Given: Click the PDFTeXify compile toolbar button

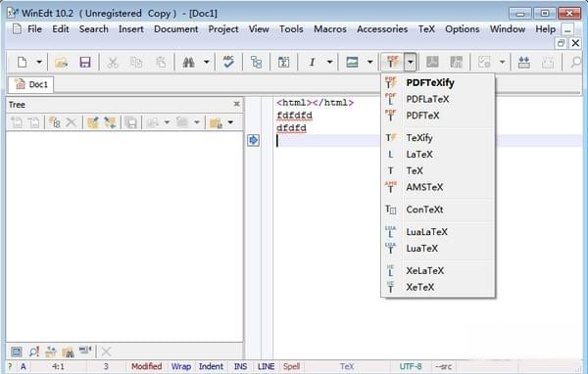Looking at the screenshot, I should click(x=393, y=62).
